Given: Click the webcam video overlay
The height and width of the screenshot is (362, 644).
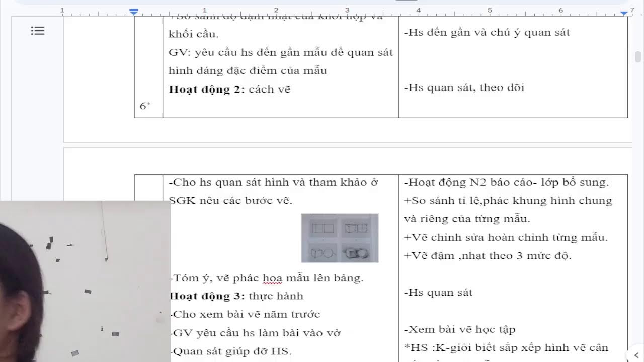Looking at the screenshot, I should coord(86,281).
